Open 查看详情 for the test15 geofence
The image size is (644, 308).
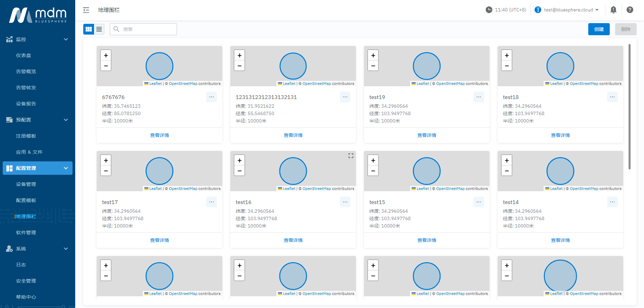426,240
